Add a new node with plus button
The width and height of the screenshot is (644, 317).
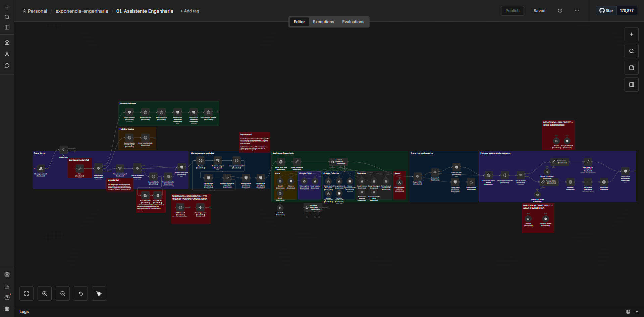631,34
